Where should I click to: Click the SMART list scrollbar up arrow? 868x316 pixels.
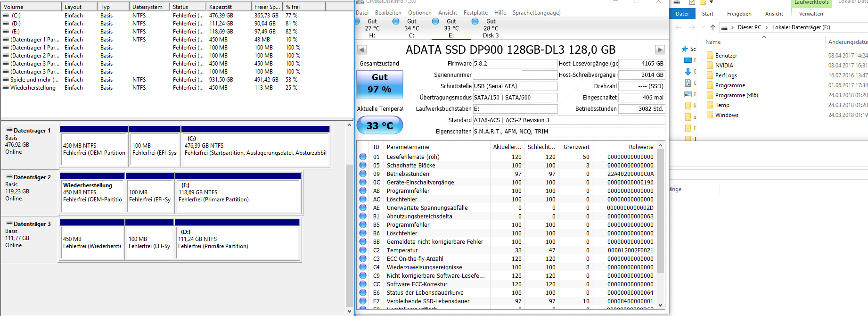[x=660, y=145]
